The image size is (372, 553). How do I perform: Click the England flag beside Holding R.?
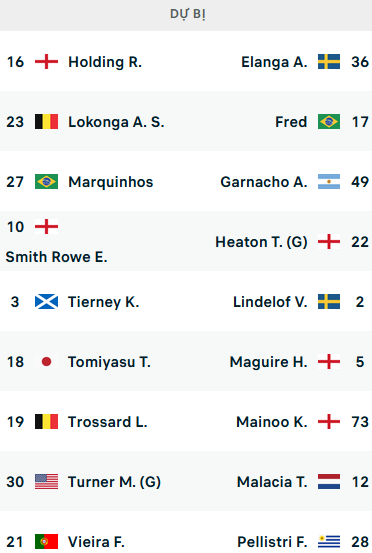click(46, 62)
